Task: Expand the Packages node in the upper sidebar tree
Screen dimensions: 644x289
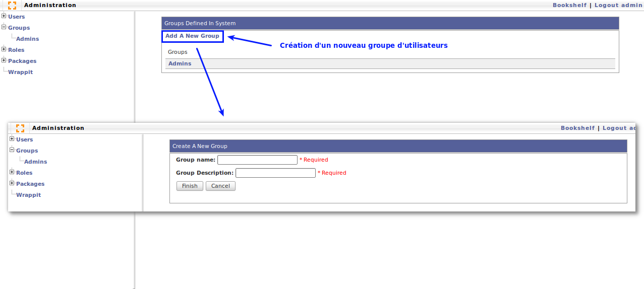Action: 4,60
